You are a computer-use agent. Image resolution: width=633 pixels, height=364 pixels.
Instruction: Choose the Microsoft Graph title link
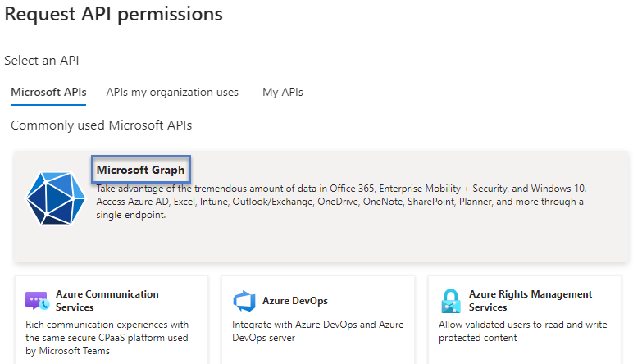click(x=140, y=170)
